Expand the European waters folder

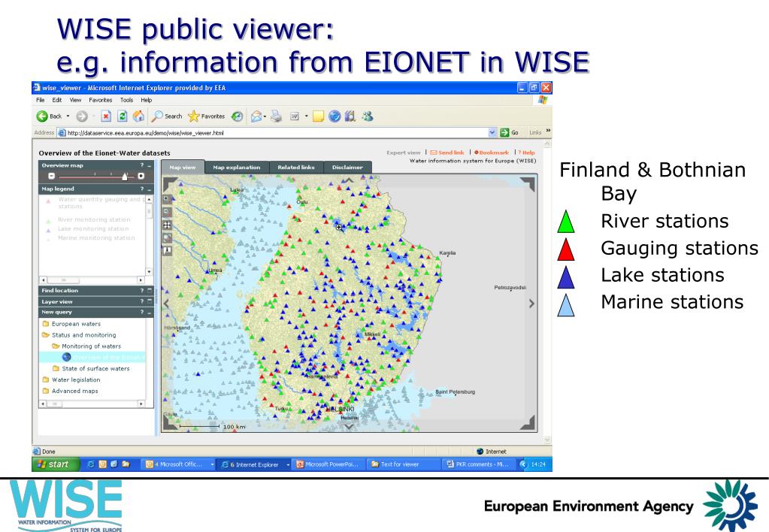[x=71, y=324]
